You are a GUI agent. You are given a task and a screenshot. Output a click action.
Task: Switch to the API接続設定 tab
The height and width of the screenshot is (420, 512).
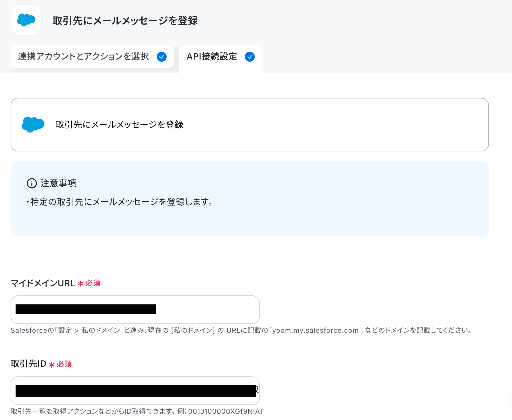(220, 59)
